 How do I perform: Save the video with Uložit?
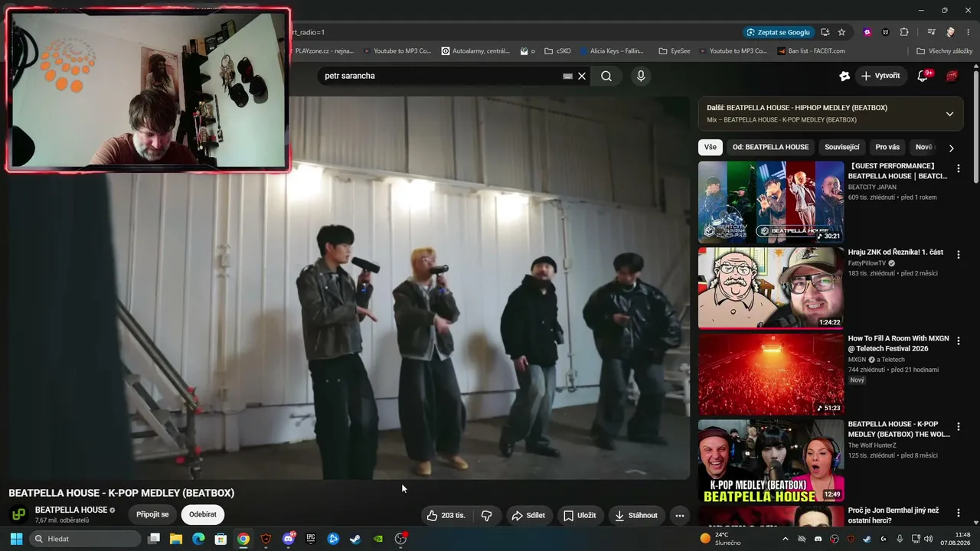580,515
